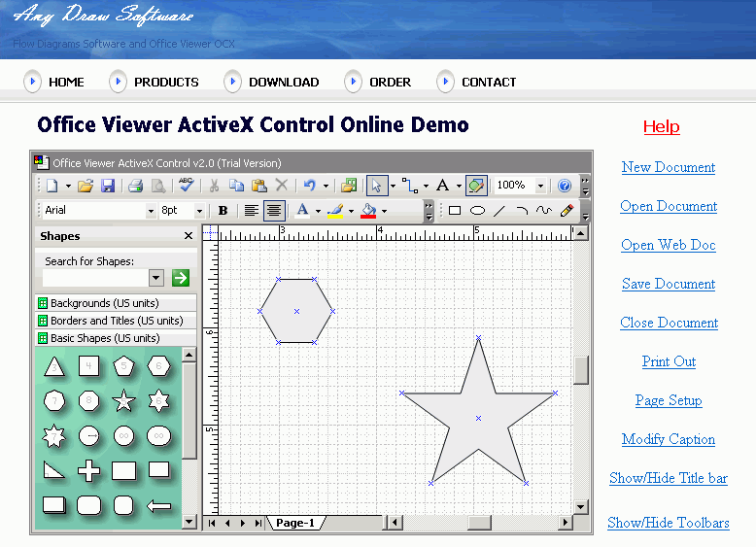Select the Arc drawing tool
This screenshot has height=547, width=756.
[x=522, y=211]
